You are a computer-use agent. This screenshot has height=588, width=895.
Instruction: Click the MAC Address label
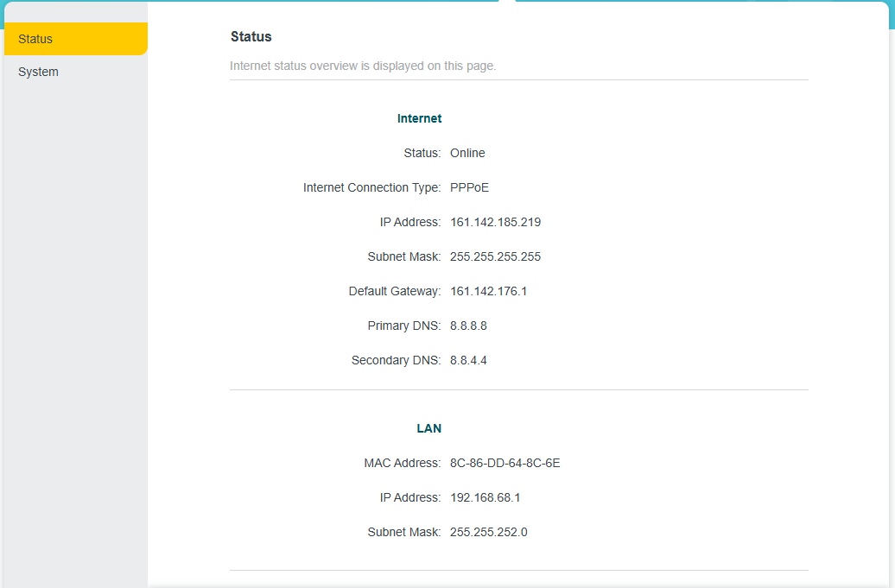403,463
